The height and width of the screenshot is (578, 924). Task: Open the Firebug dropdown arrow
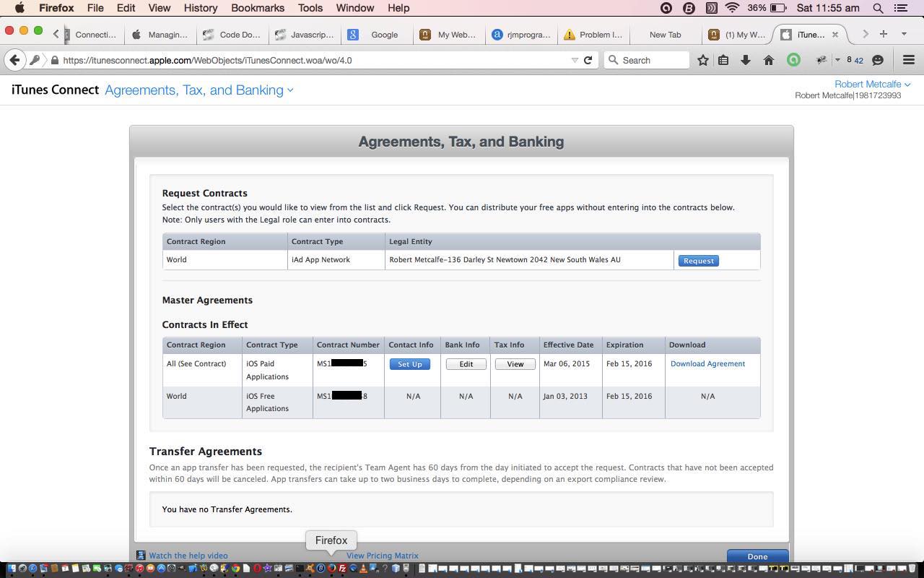(x=837, y=60)
